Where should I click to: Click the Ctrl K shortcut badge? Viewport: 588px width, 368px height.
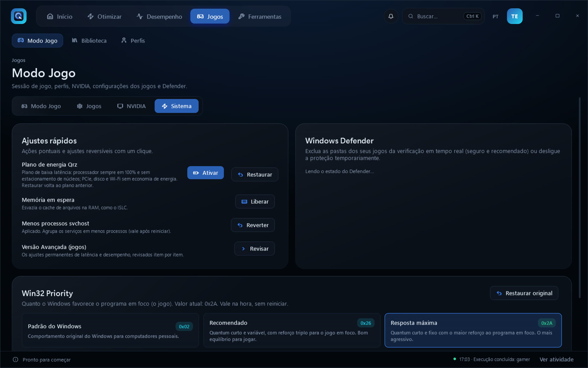pos(472,16)
